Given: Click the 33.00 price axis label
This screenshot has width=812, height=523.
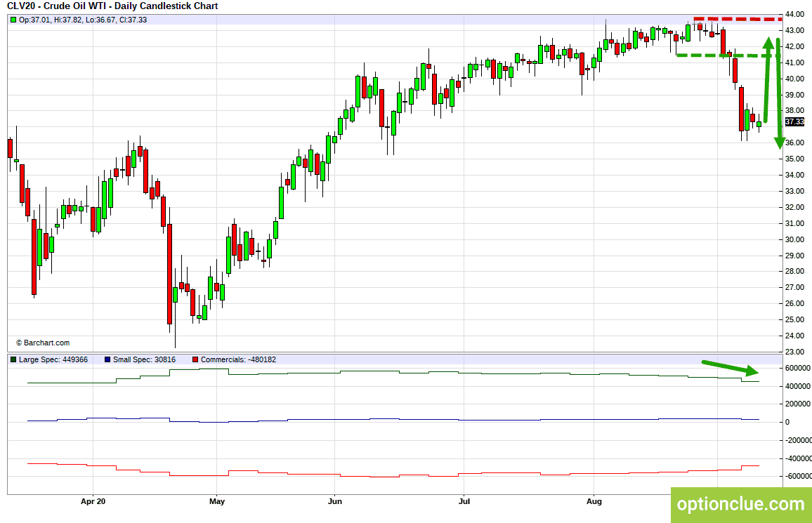Looking at the screenshot, I should [795, 192].
